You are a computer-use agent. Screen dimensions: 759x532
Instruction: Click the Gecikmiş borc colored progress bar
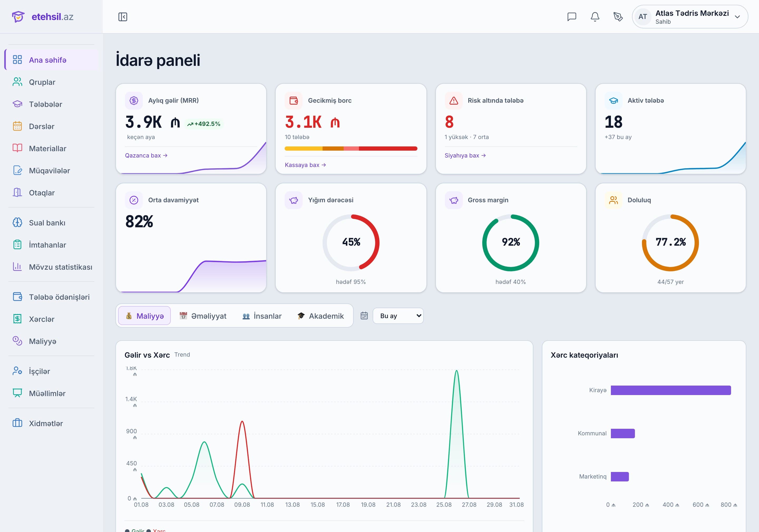tap(351, 149)
